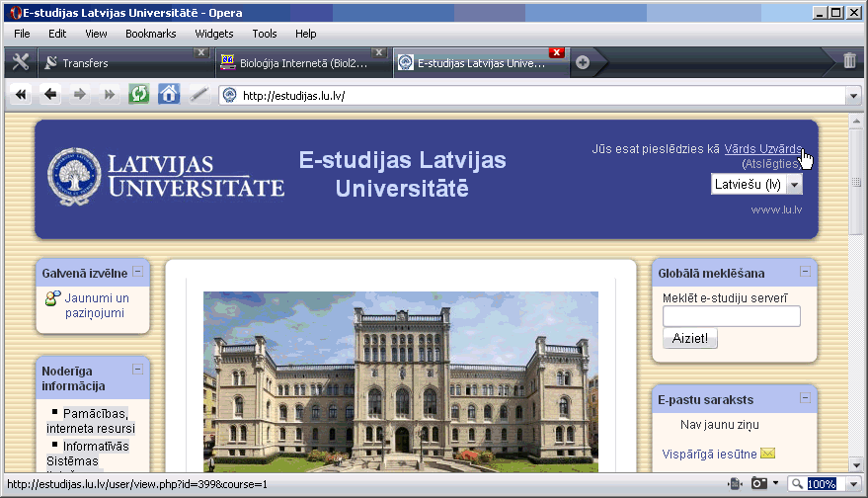Open the camera options dropdown arrow
The width and height of the screenshot is (868, 498).
point(775,483)
